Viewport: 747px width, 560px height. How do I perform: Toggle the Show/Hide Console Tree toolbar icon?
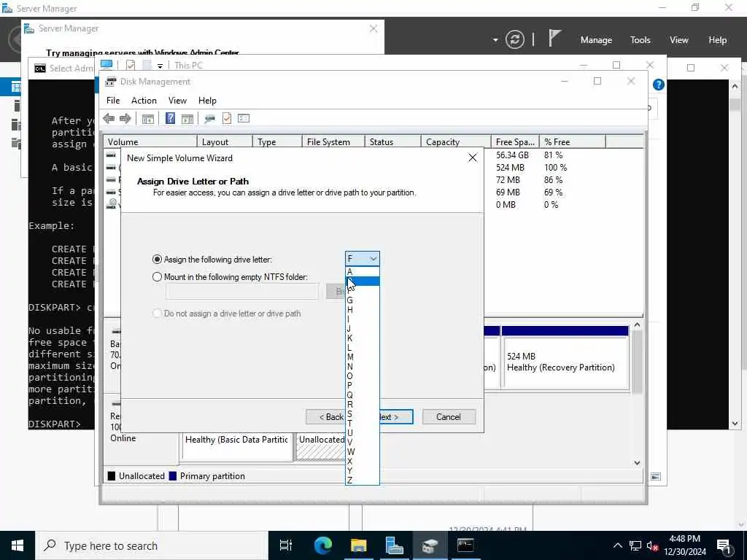[x=147, y=119]
